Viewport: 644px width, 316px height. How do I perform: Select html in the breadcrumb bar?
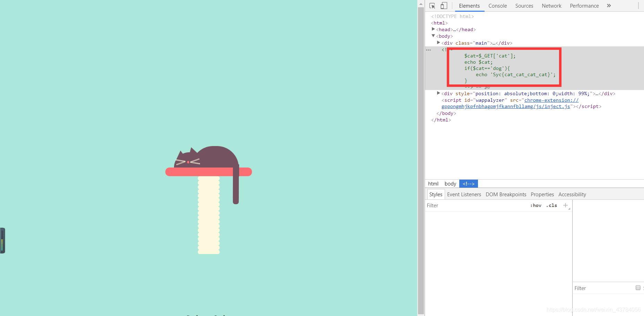point(433,184)
